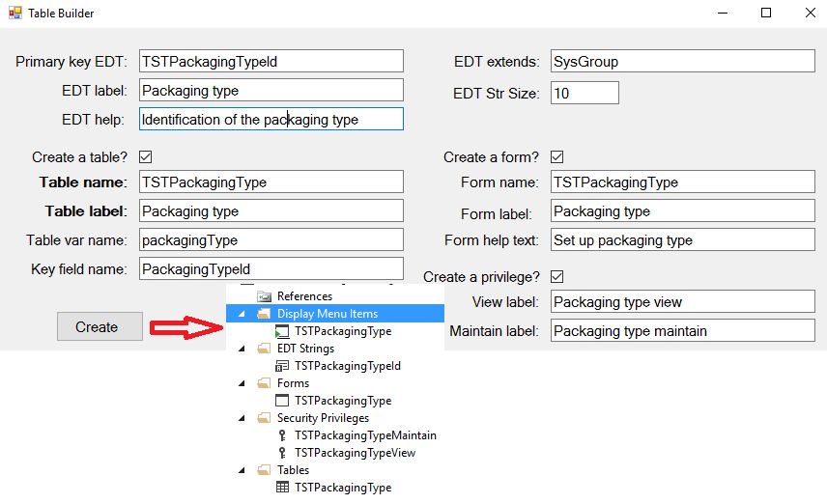Click the Forms folder icon

tap(264, 383)
